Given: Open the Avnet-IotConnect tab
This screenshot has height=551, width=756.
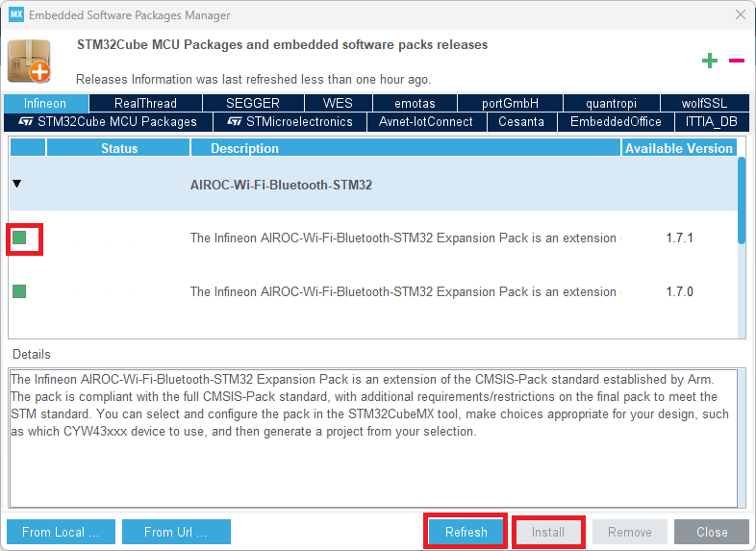Looking at the screenshot, I should [426, 122].
